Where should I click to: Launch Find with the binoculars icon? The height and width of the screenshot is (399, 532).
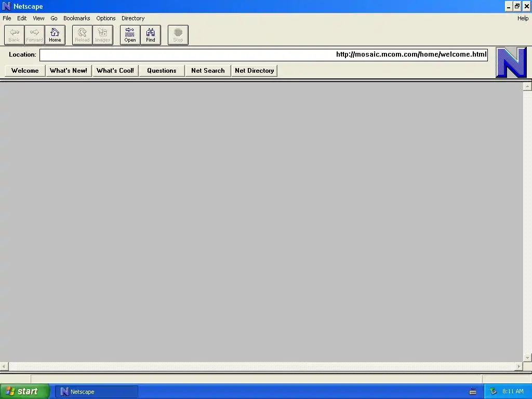coord(151,35)
